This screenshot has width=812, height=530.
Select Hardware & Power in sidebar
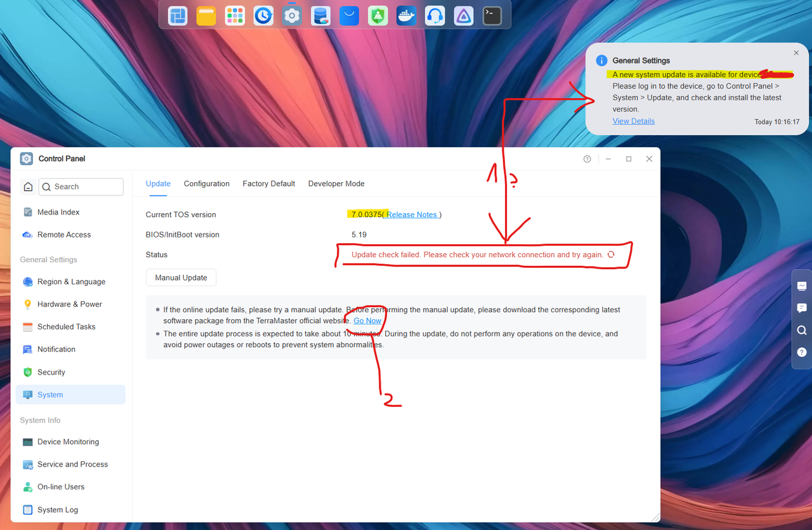click(x=70, y=304)
